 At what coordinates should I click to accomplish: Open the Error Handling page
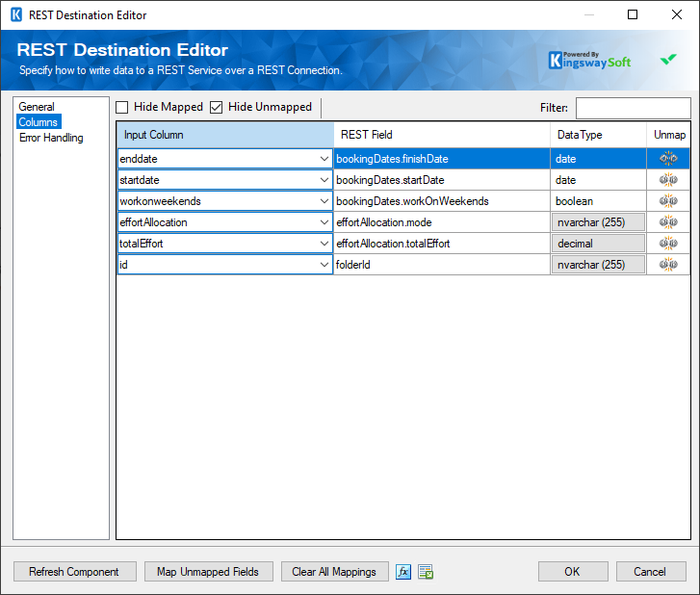coord(51,138)
